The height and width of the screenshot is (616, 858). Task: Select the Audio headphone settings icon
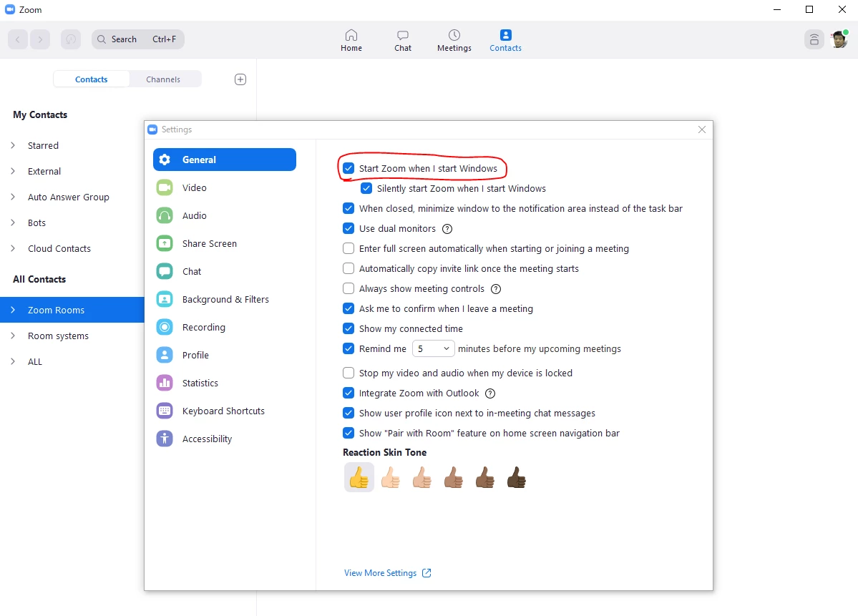point(165,215)
